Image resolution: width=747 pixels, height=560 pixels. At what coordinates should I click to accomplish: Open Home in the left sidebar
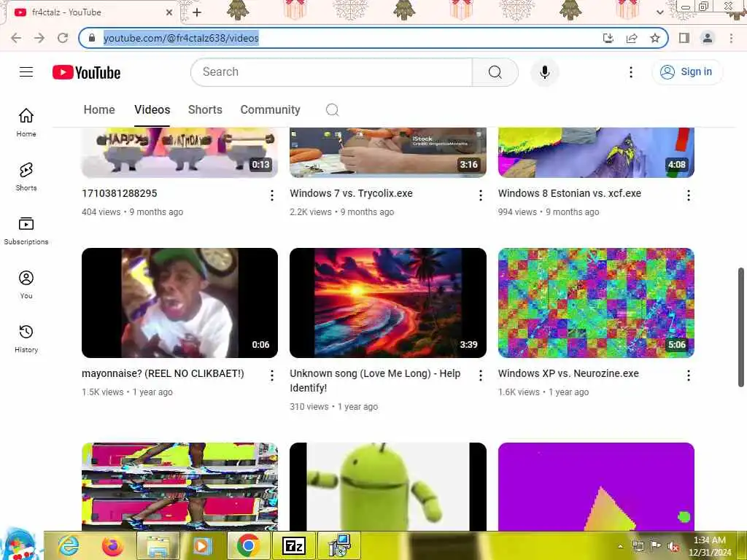(x=26, y=122)
